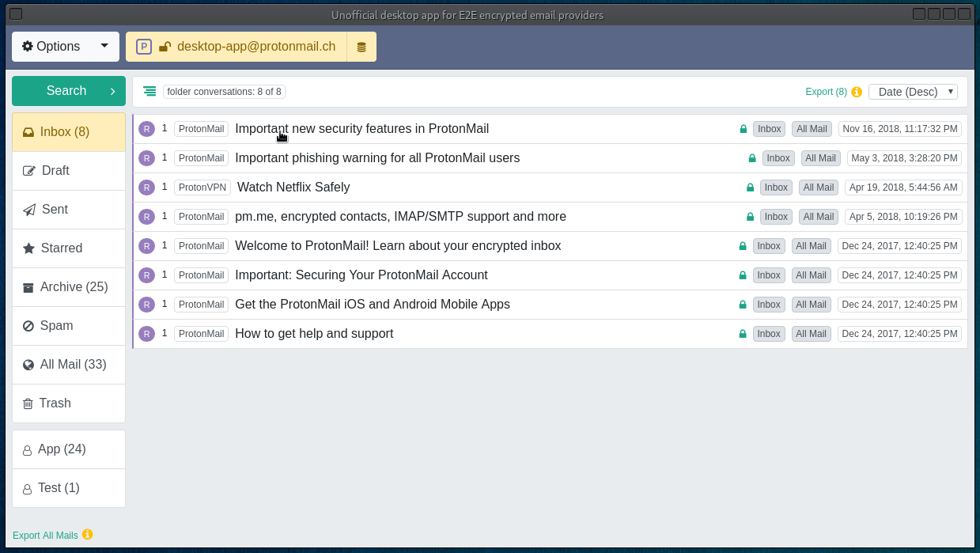The width and height of the screenshot is (980, 553).
Task: Click the green lock on Securing Your Account row
Action: click(743, 275)
